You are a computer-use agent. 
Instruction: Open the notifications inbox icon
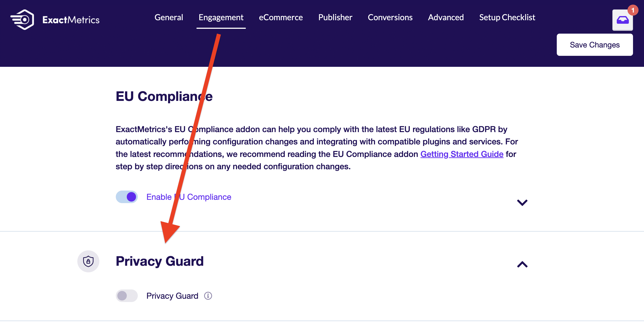pos(622,20)
